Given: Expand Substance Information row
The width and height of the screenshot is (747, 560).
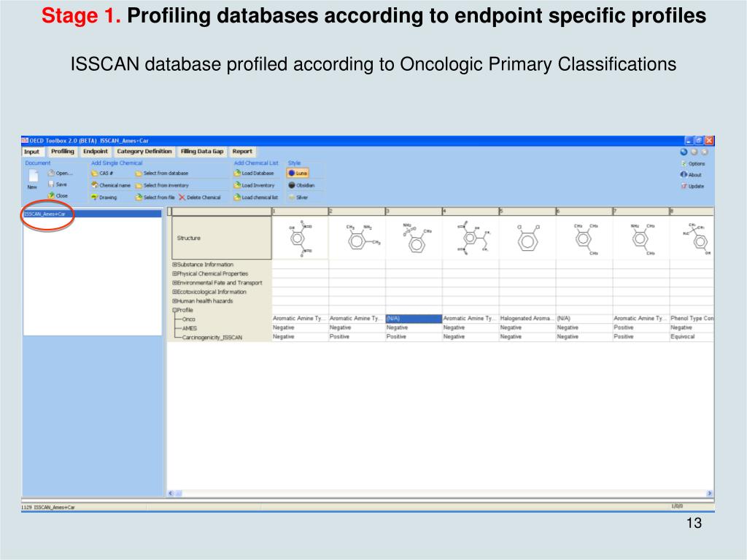Looking at the screenshot, I should pos(174,265).
